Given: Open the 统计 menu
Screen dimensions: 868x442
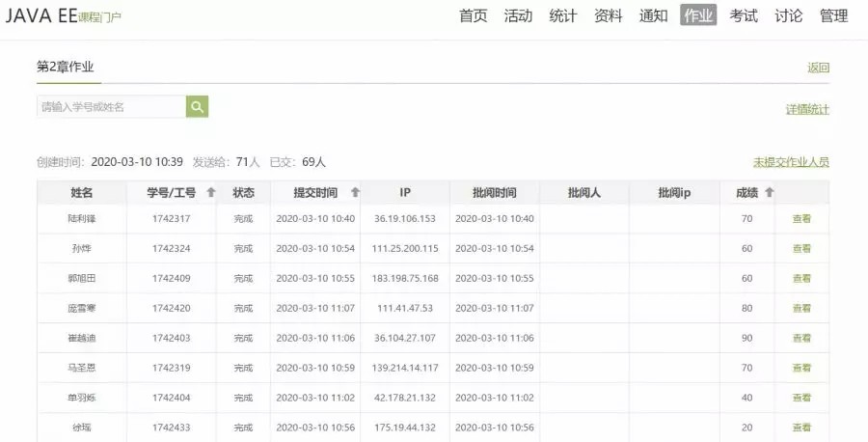Looking at the screenshot, I should point(563,16).
